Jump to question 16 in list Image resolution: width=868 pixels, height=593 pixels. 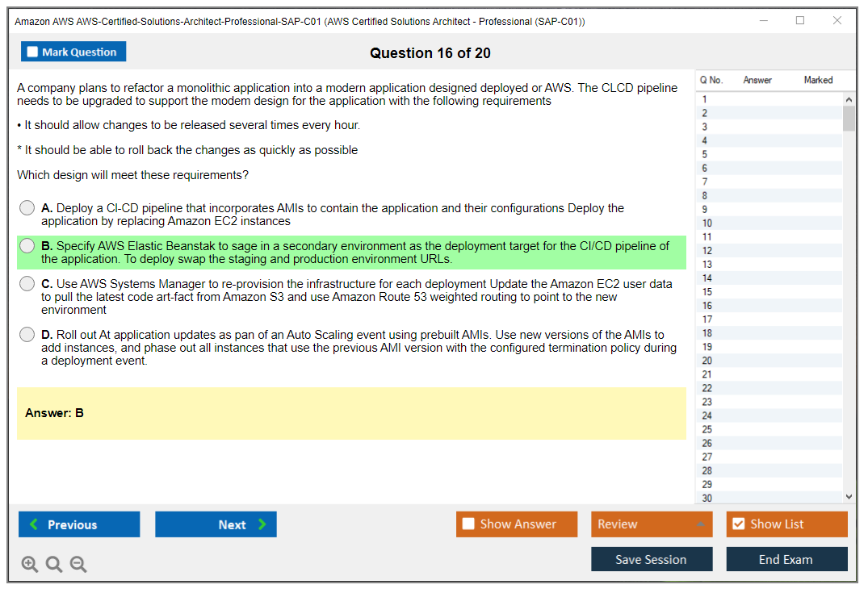[x=707, y=306]
